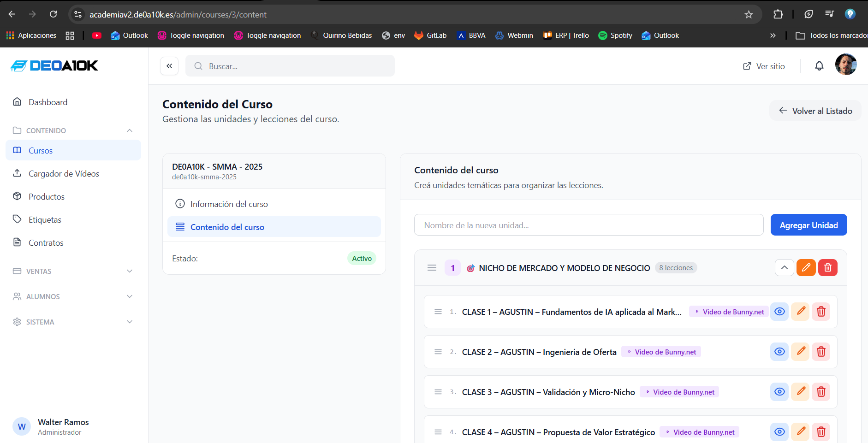Screen dimensions: 868x443
Task: Open Spotify bookmark
Action: tap(615, 35)
